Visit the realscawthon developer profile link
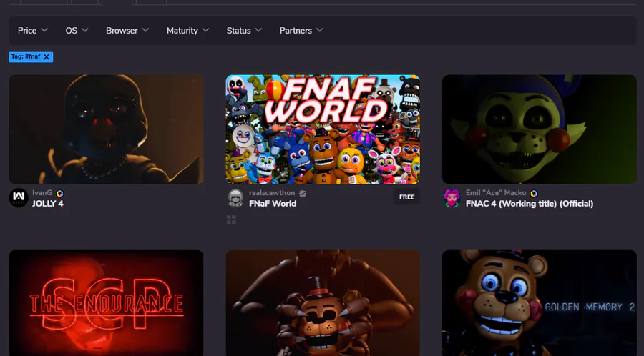 tap(272, 193)
